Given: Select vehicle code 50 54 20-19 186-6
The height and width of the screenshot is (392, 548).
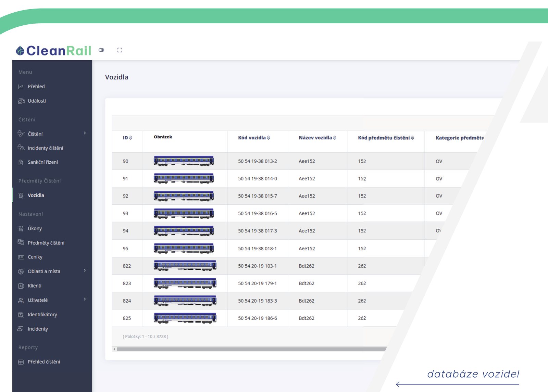Looking at the screenshot, I should coord(258,318).
